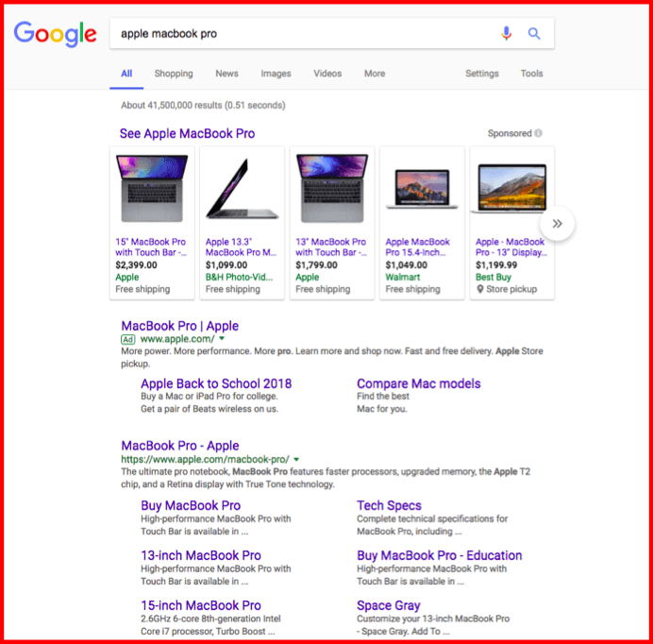Open Space Gray sitelink
The height and width of the screenshot is (644, 653).
[389, 605]
